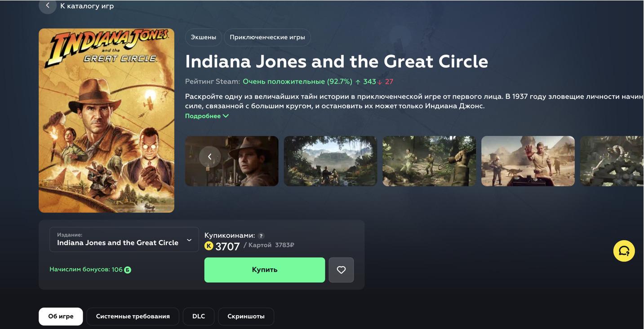Open the jungle temple screenshot thumbnail
644x329 pixels.
[x=330, y=161]
